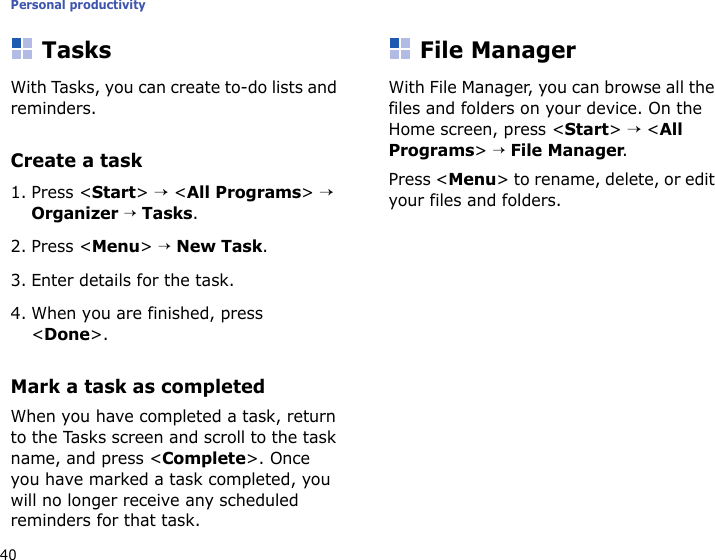
Task: Click the bold 'Tasks' word ending step 1
Action: coord(167,213)
